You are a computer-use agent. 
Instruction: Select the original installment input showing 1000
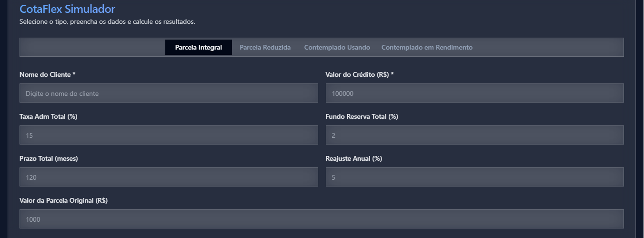pos(322,219)
